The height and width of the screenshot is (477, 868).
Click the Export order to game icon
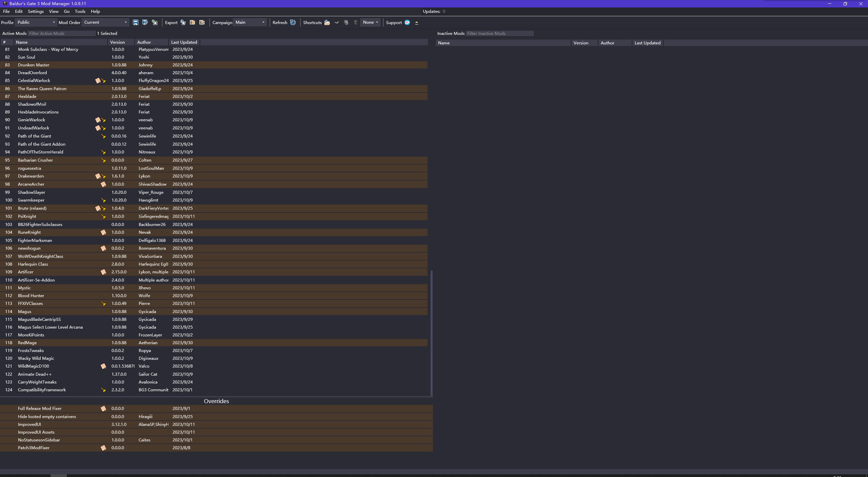pyautogui.click(x=183, y=22)
